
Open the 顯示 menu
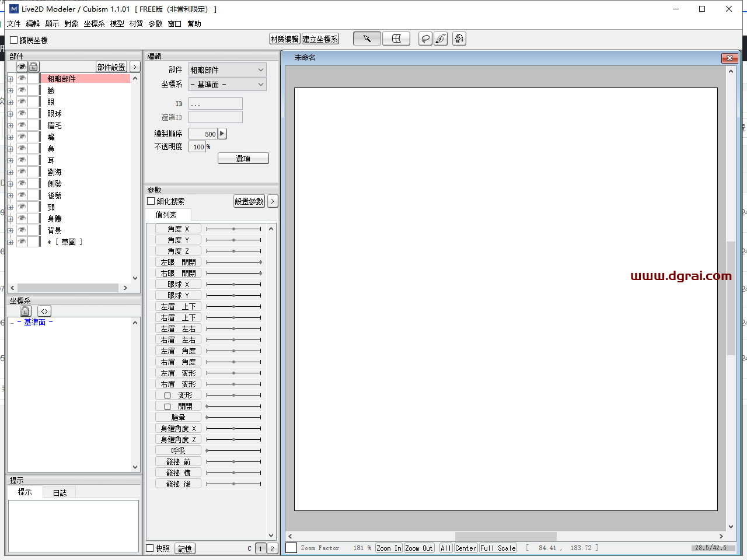point(53,24)
